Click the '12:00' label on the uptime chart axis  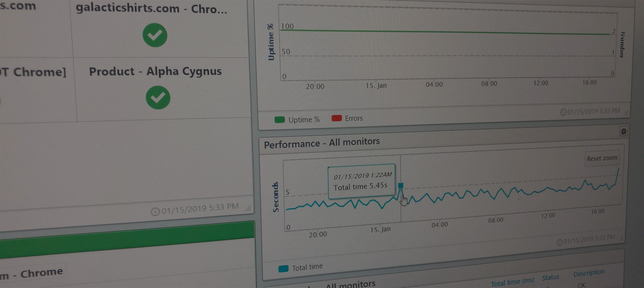(541, 83)
